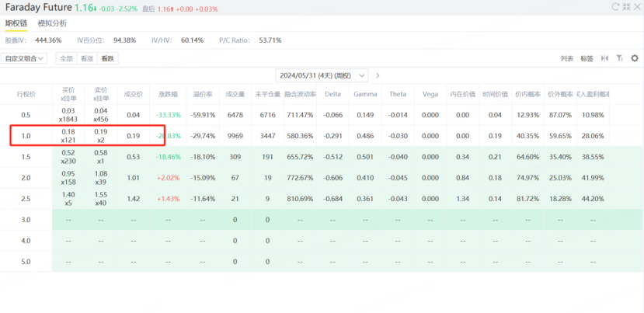Image resolution: width=644 pixels, height=313 pixels.
Task: Click the center-align strike price icon
Action: coord(604,58)
